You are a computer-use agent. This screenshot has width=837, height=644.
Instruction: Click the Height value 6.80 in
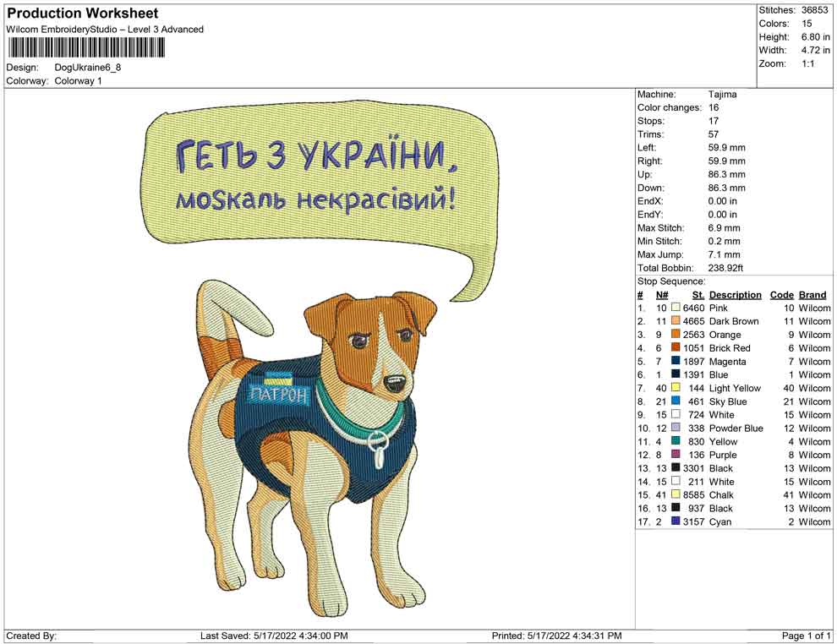tap(815, 37)
